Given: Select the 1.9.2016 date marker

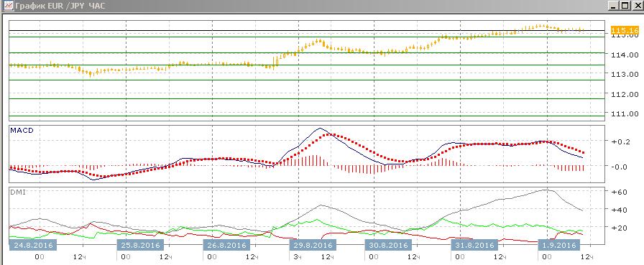Looking at the screenshot, I should point(558,246).
